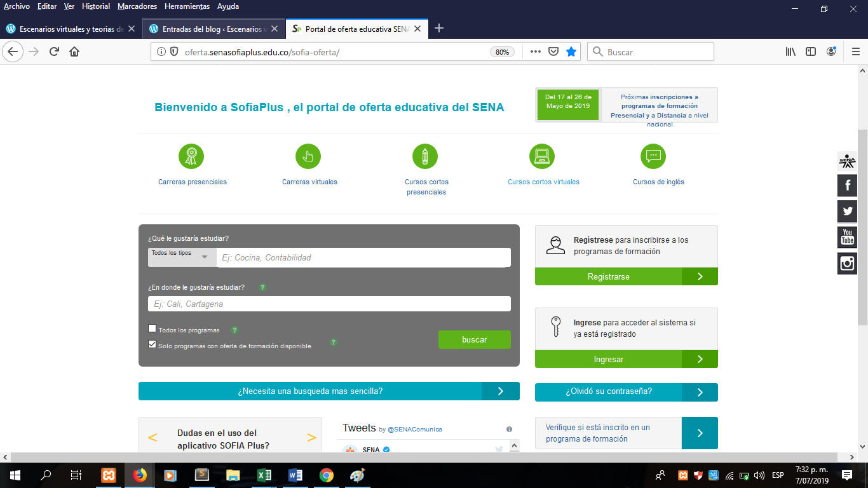Click the Cursos de inglés chat icon
The height and width of the screenshot is (488, 868).
(x=653, y=156)
